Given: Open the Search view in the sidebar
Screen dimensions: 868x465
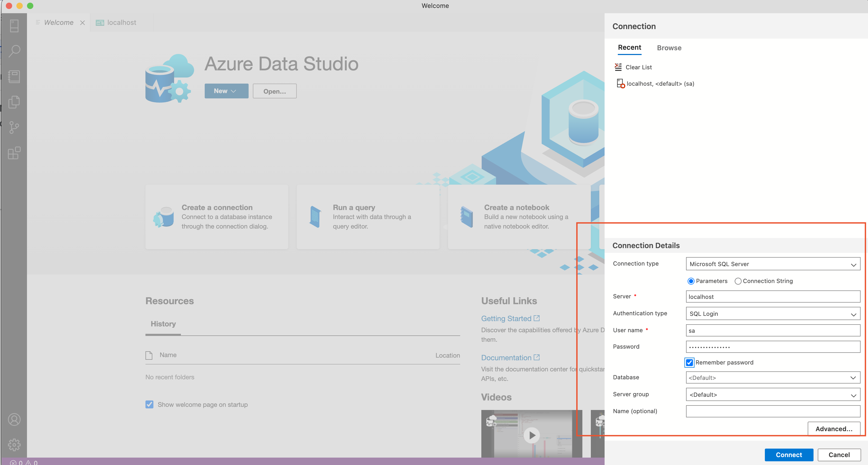Looking at the screenshot, I should (14, 51).
